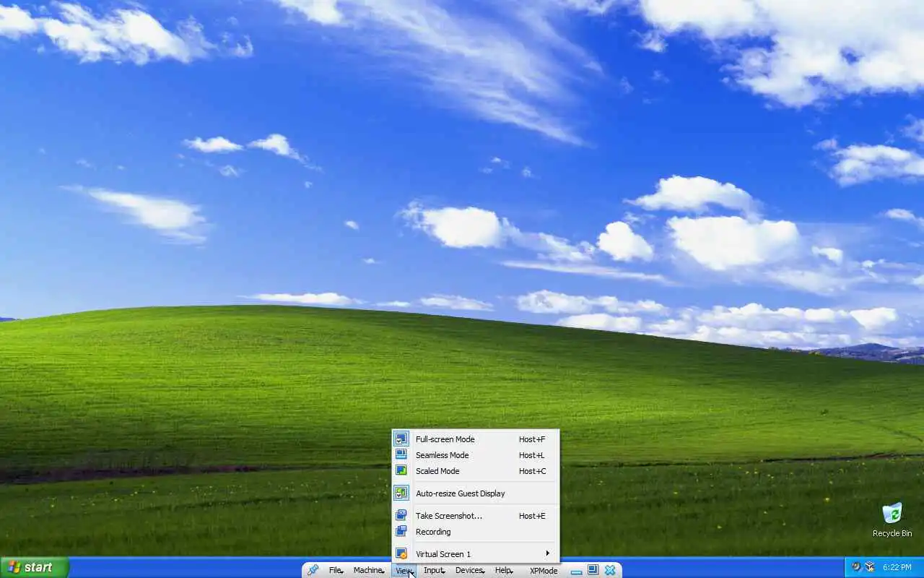This screenshot has height=578, width=924.
Task: Open the Machine menu in mini toolbar
Action: click(368, 570)
